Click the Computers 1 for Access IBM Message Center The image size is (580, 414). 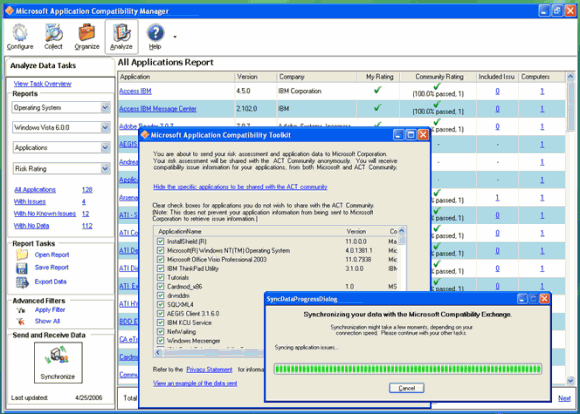542,109
